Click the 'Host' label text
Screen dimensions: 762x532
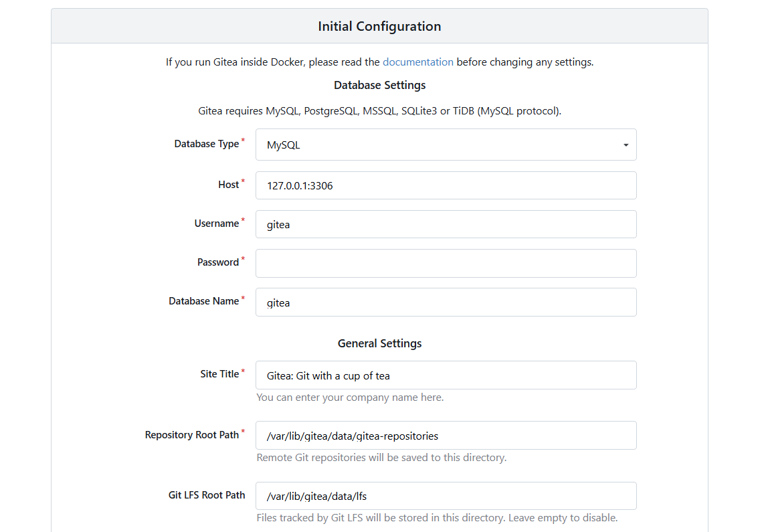tap(228, 185)
